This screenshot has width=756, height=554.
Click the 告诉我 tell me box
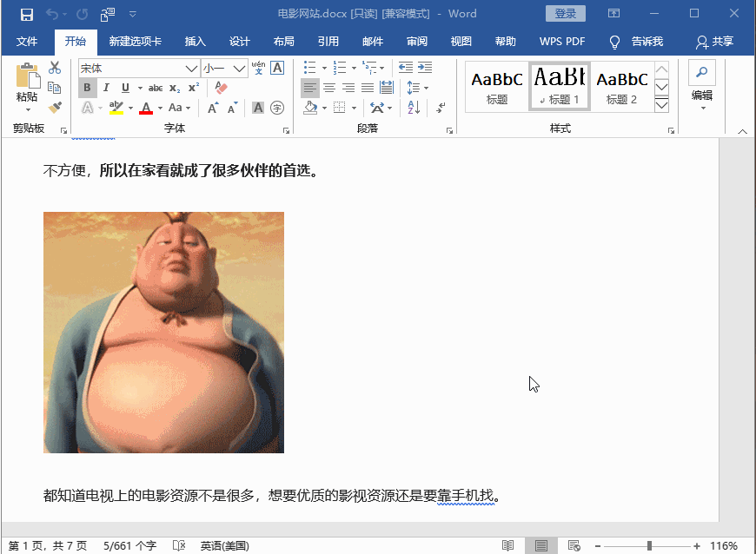pos(636,42)
